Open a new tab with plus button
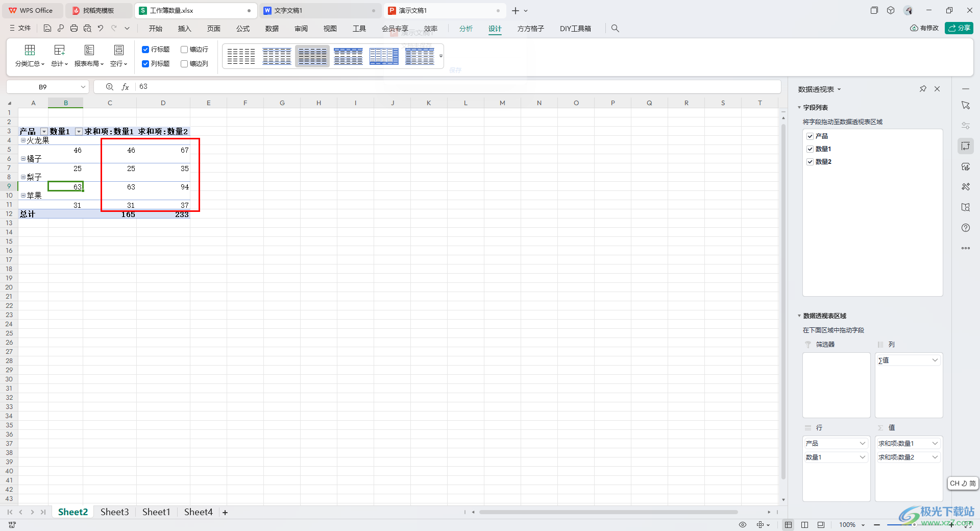The height and width of the screenshot is (531, 980). [516, 11]
